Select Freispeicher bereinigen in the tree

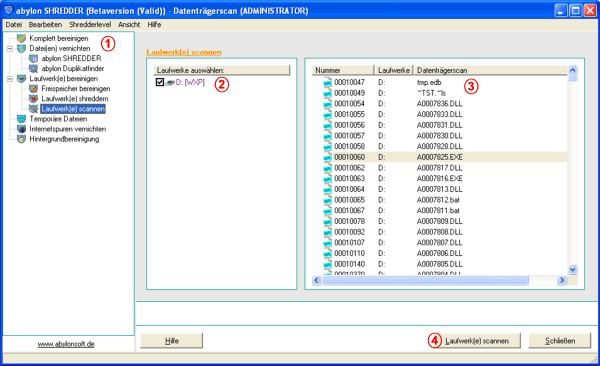[x=76, y=88]
